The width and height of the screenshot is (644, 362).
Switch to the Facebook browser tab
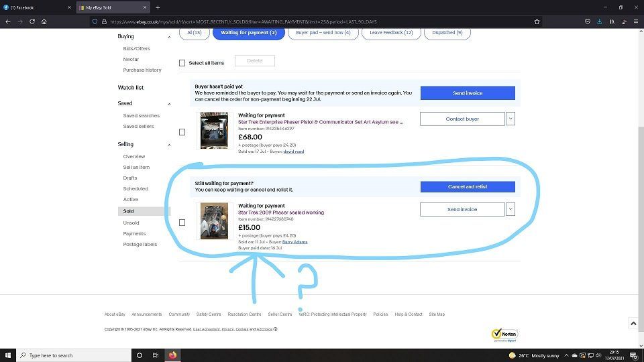click(x=37, y=7)
